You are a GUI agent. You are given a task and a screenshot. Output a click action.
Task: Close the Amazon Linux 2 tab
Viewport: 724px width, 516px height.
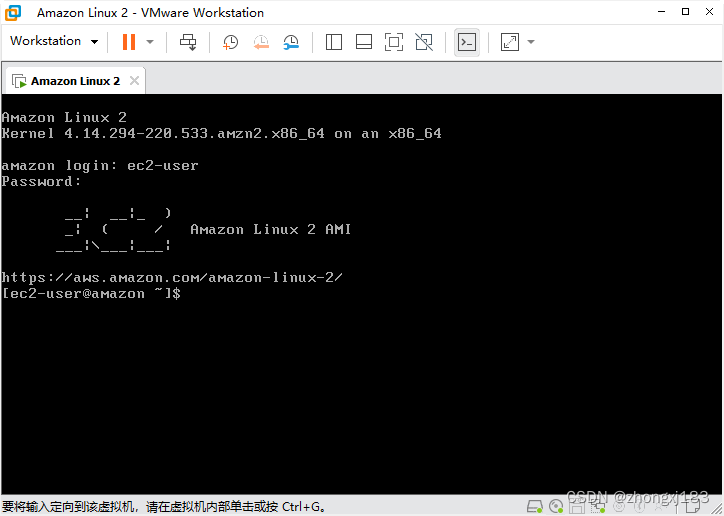pos(134,81)
